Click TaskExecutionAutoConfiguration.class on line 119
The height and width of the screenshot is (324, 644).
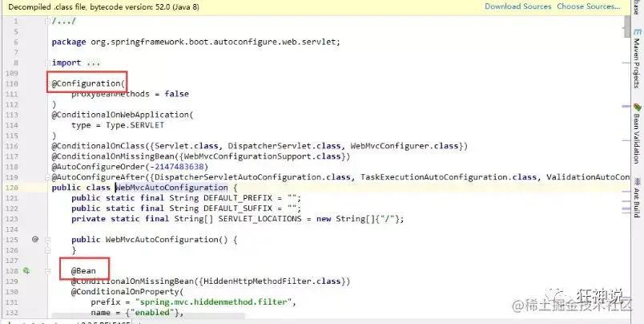pyautogui.click(x=449, y=177)
